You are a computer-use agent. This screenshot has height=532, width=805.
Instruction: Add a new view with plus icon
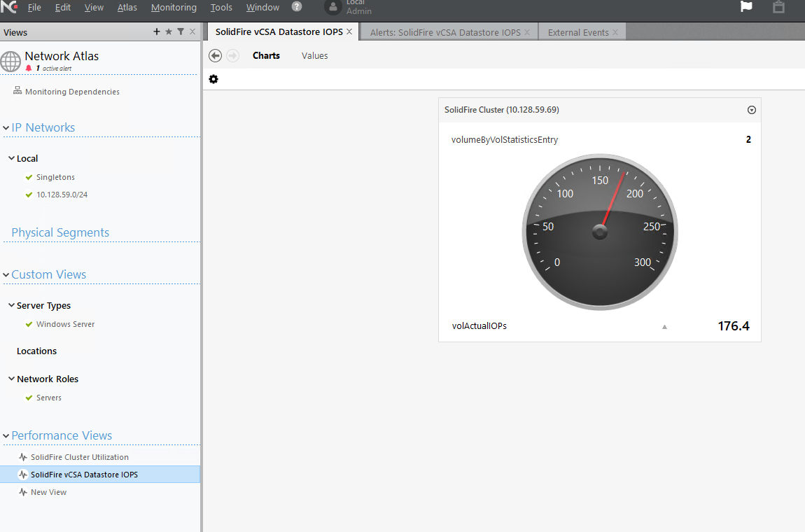pyautogui.click(x=157, y=31)
